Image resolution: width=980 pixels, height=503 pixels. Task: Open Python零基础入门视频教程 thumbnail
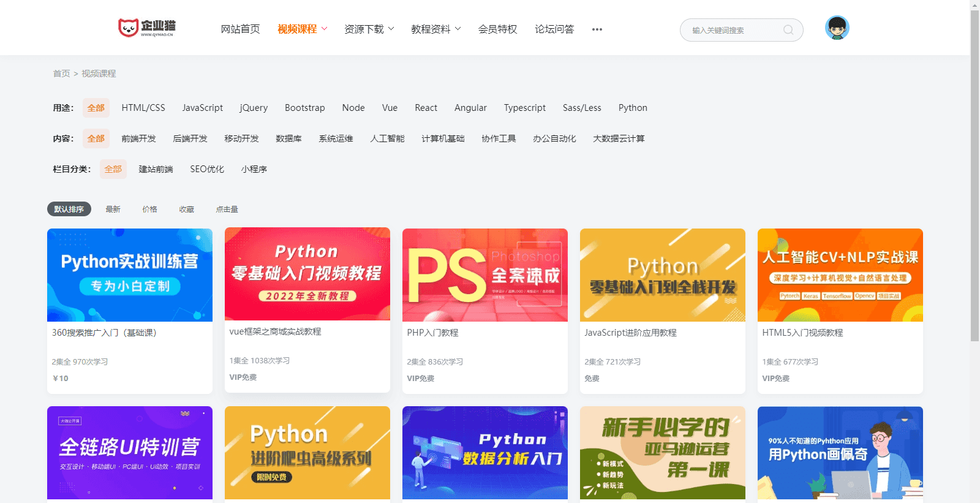coord(307,274)
